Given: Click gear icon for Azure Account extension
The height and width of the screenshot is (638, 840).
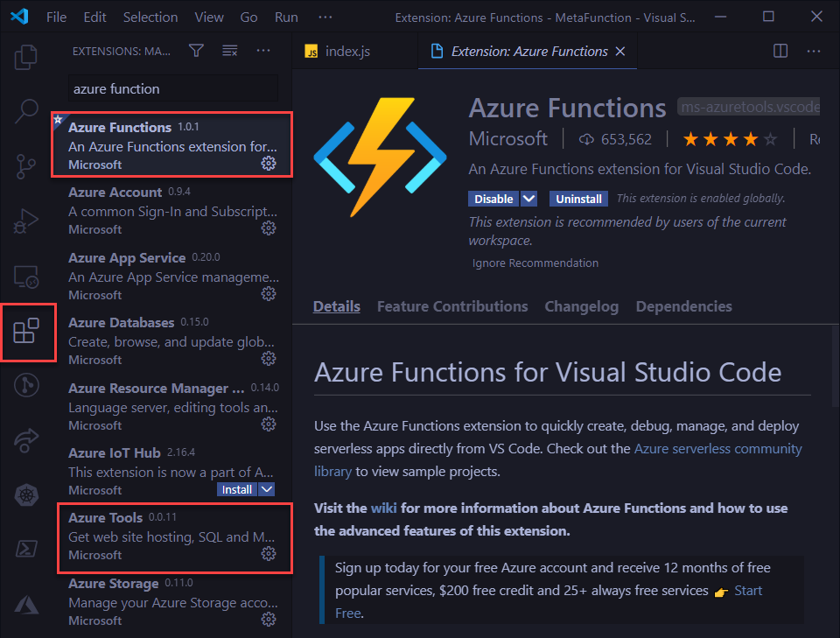Looking at the screenshot, I should 269,228.
